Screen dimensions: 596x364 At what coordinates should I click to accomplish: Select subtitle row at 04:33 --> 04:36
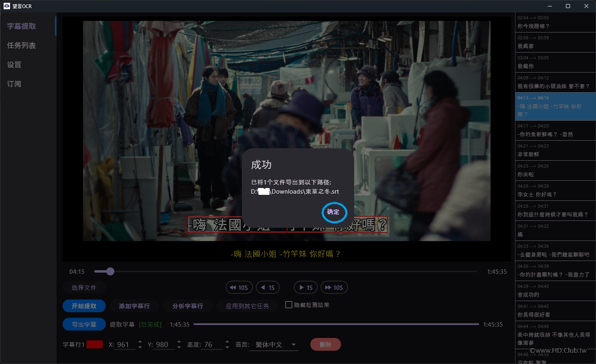click(x=555, y=251)
